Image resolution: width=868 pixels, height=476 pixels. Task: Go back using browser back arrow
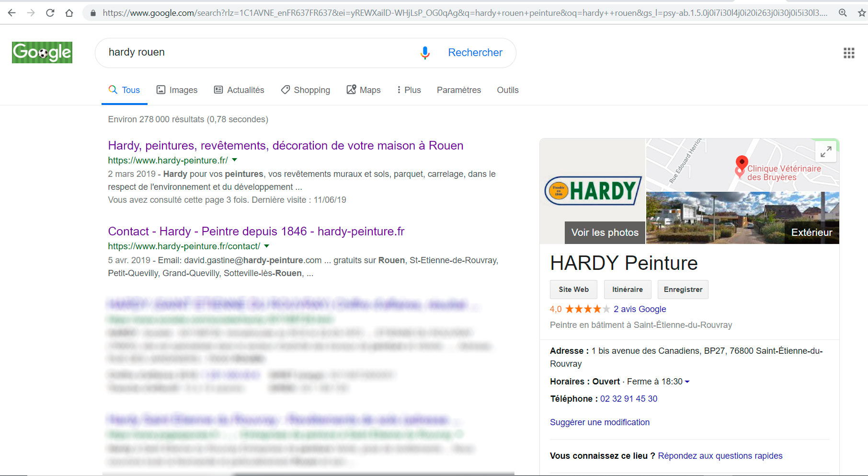pyautogui.click(x=12, y=13)
